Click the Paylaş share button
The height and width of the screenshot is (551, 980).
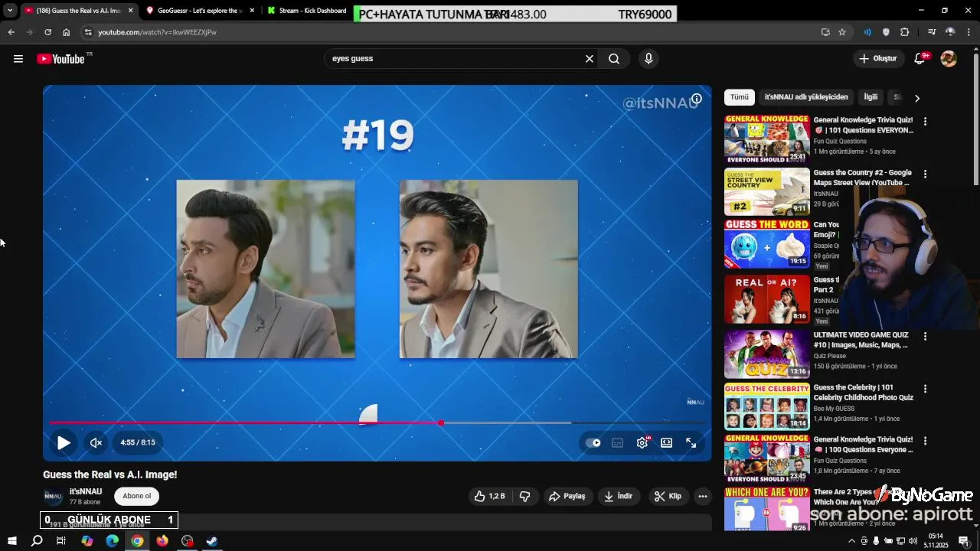coord(567,496)
